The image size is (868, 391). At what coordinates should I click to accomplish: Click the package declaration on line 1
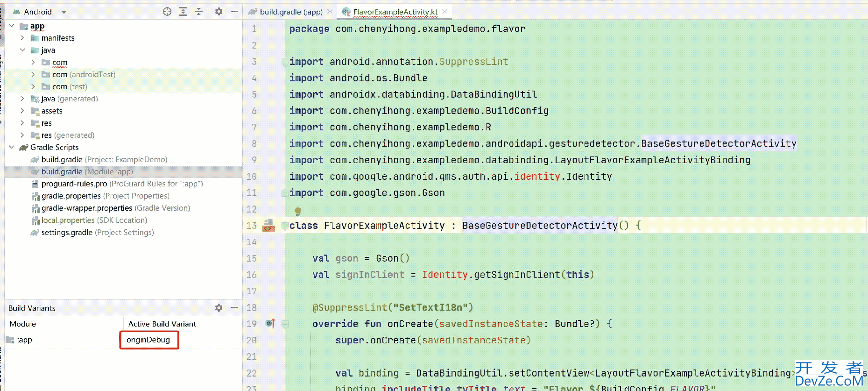pos(407,29)
